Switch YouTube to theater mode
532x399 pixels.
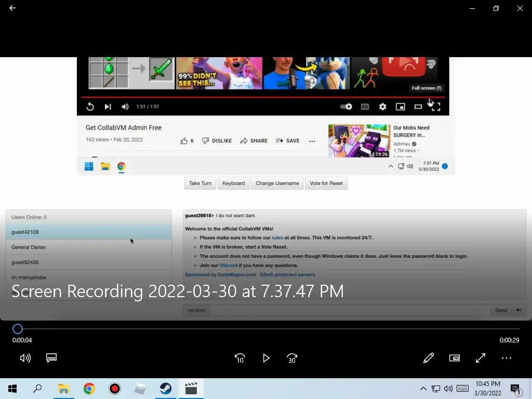click(418, 107)
